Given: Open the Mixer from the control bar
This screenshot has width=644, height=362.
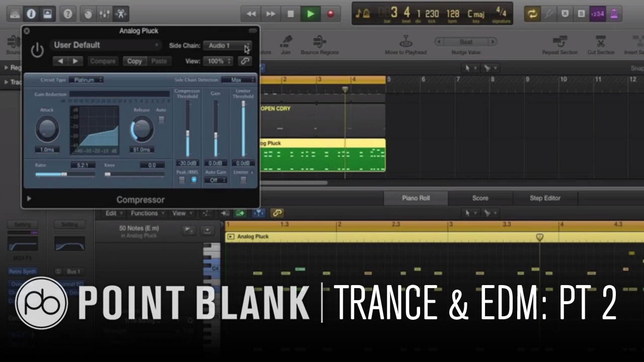Looking at the screenshot, I should (104, 14).
